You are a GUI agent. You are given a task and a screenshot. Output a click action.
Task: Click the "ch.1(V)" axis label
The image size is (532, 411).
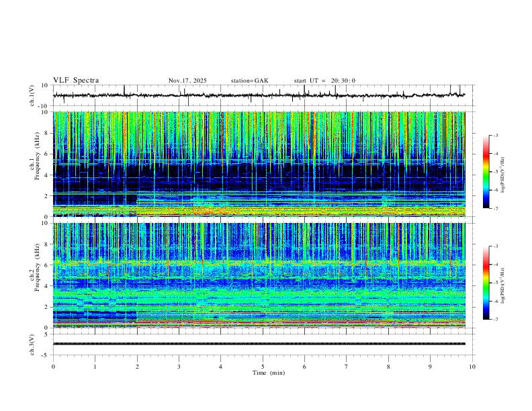[x=32, y=95]
